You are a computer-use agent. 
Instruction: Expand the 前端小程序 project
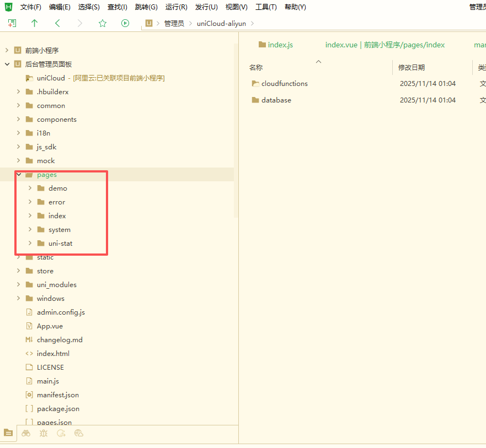click(x=7, y=50)
